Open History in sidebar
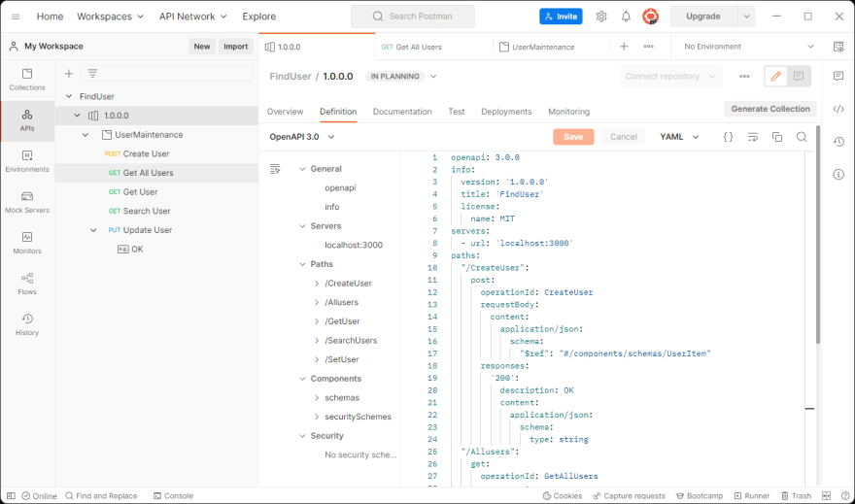 pos(27,324)
